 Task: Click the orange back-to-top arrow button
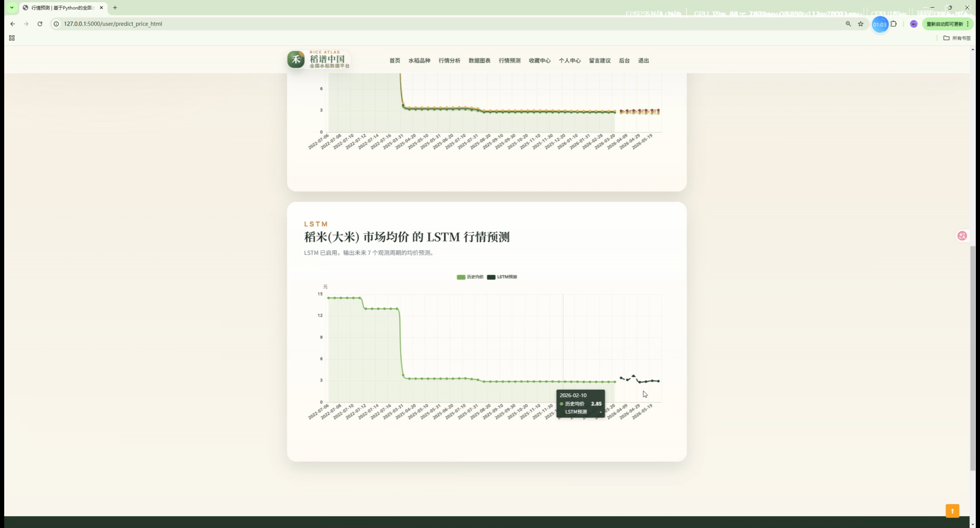[952, 511]
